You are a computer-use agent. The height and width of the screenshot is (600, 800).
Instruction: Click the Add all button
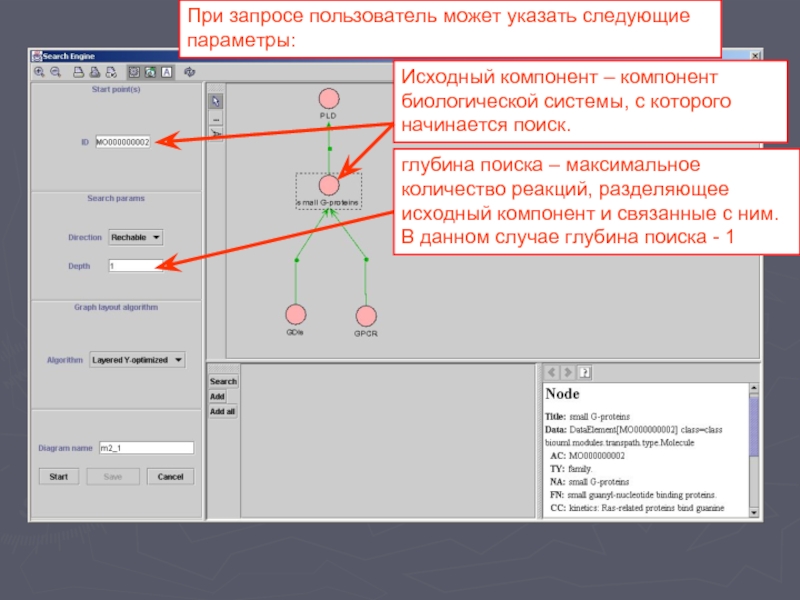(222, 411)
